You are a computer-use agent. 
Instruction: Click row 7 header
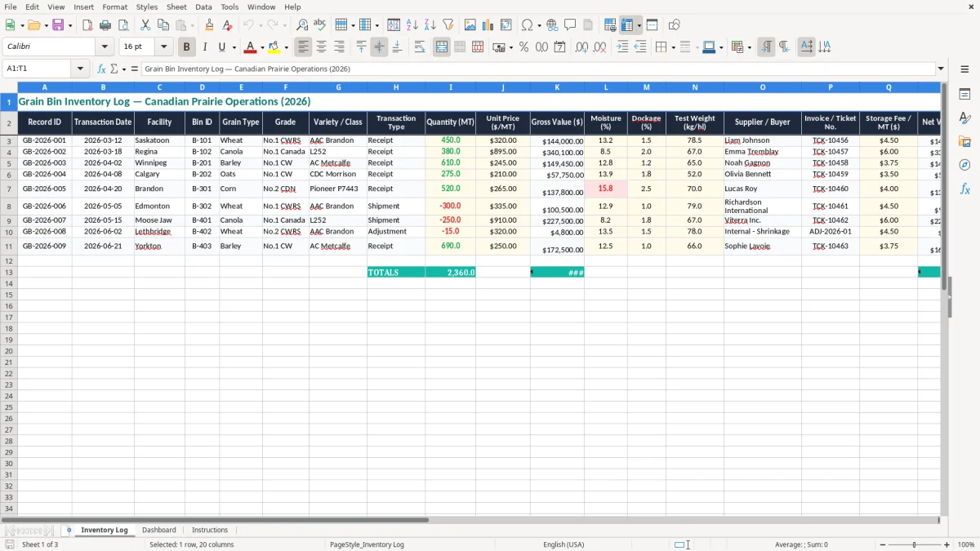coord(9,189)
